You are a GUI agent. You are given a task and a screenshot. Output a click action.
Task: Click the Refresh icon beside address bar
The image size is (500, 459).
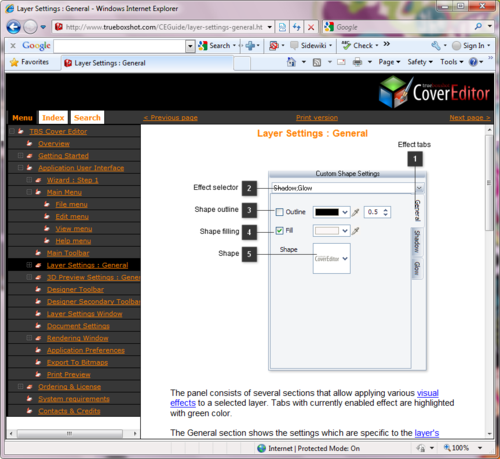297,27
